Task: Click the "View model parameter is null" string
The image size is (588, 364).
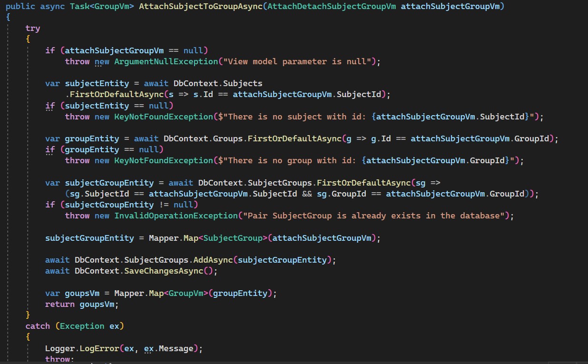Action: [x=299, y=61]
